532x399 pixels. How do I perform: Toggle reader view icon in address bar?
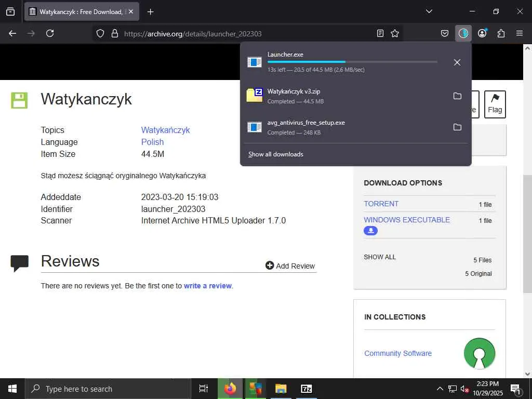[380, 33]
